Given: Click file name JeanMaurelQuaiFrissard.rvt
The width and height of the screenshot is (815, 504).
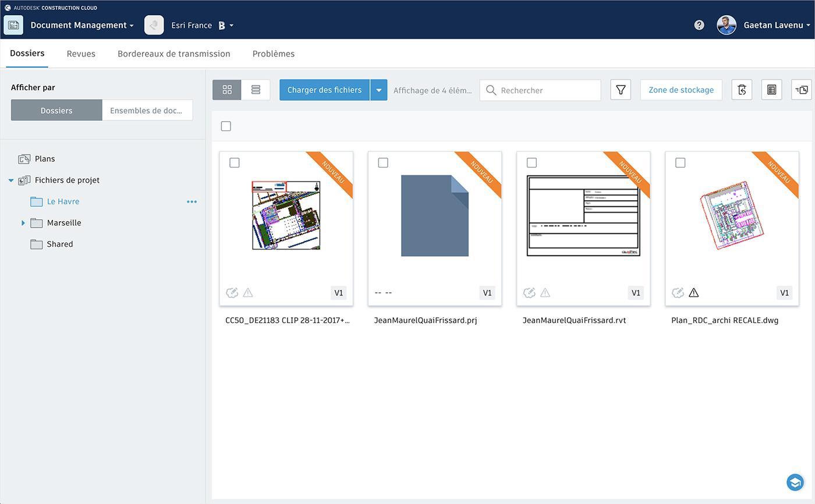Looking at the screenshot, I should pos(574,320).
